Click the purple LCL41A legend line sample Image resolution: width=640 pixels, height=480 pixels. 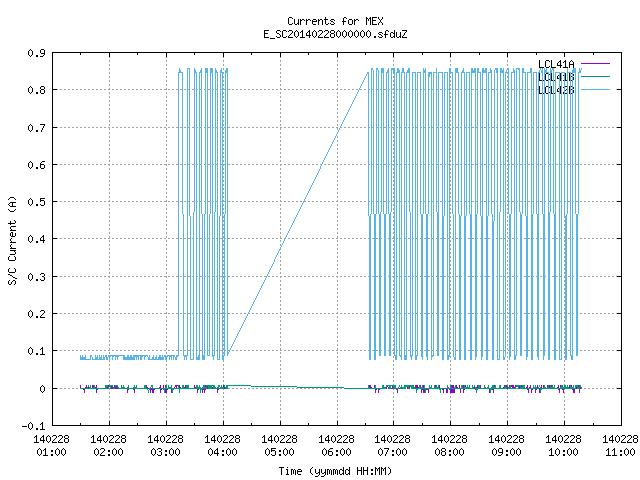[x=595, y=64]
